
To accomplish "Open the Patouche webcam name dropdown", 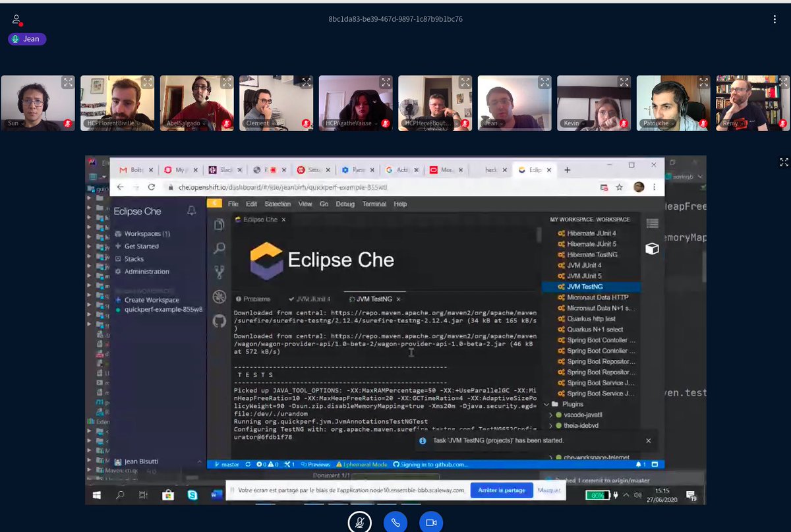I will point(658,123).
